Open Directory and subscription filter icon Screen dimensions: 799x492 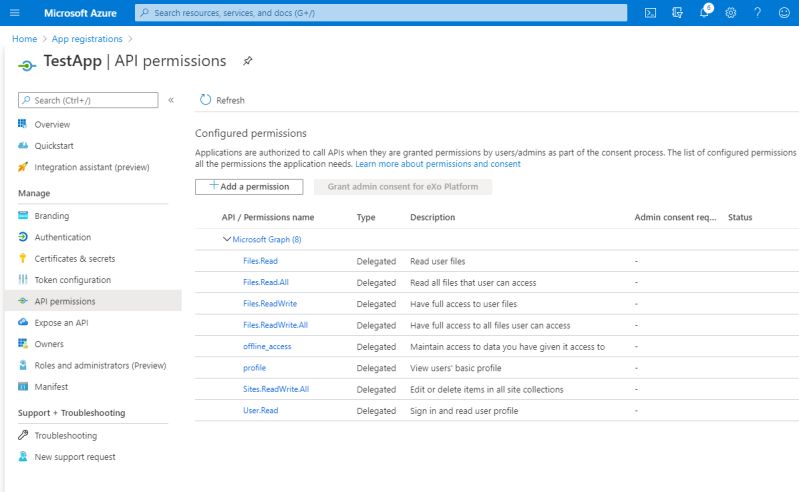point(677,13)
